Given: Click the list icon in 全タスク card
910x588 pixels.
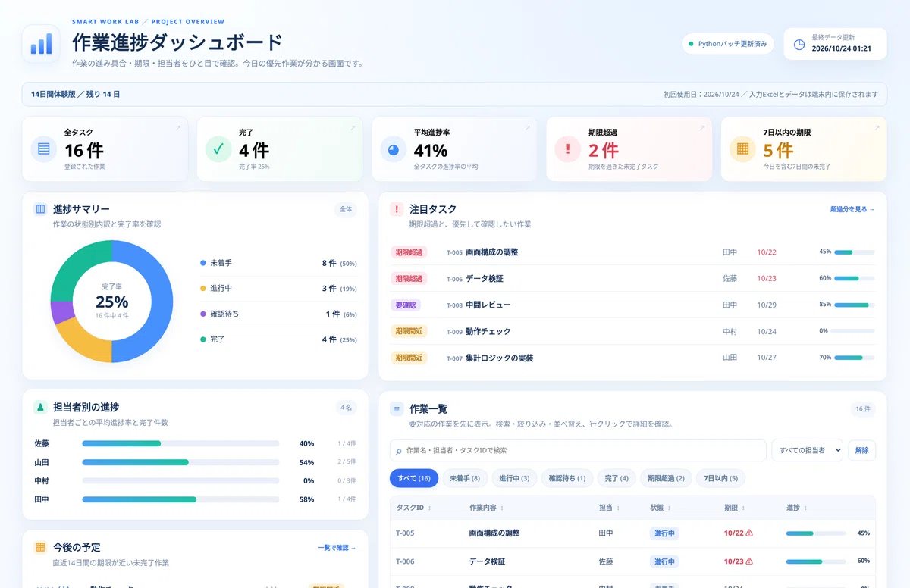Looking at the screenshot, I should point(44,149).
